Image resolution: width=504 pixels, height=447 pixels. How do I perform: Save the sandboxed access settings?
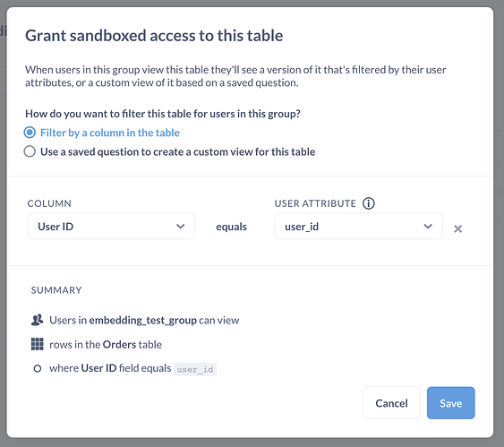coord(450,403)
